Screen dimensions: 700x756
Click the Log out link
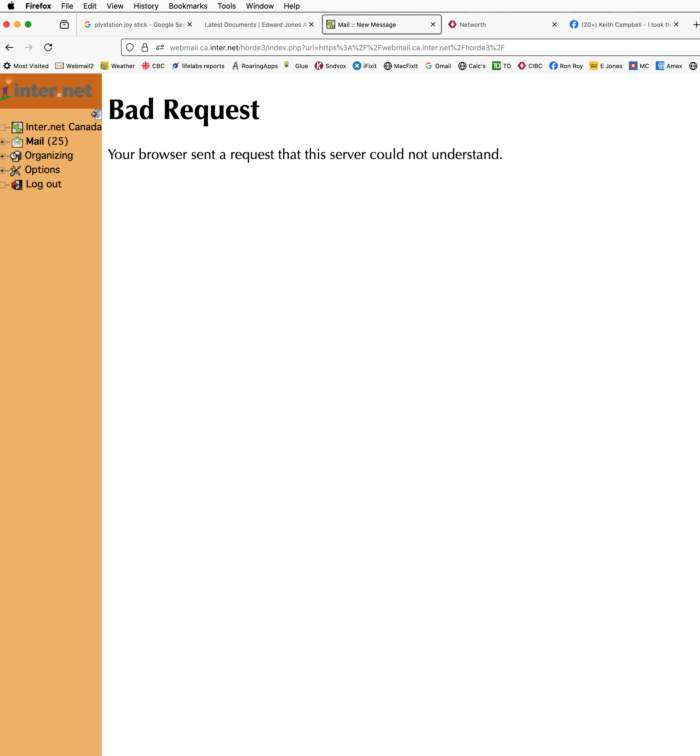click(43, 184)
